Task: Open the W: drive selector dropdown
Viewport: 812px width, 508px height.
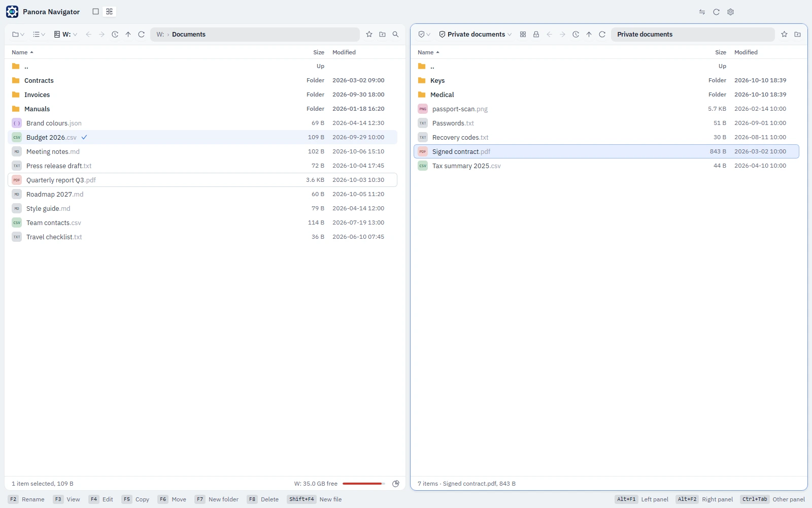Action: pyautogui.click(x=65, y=35)
